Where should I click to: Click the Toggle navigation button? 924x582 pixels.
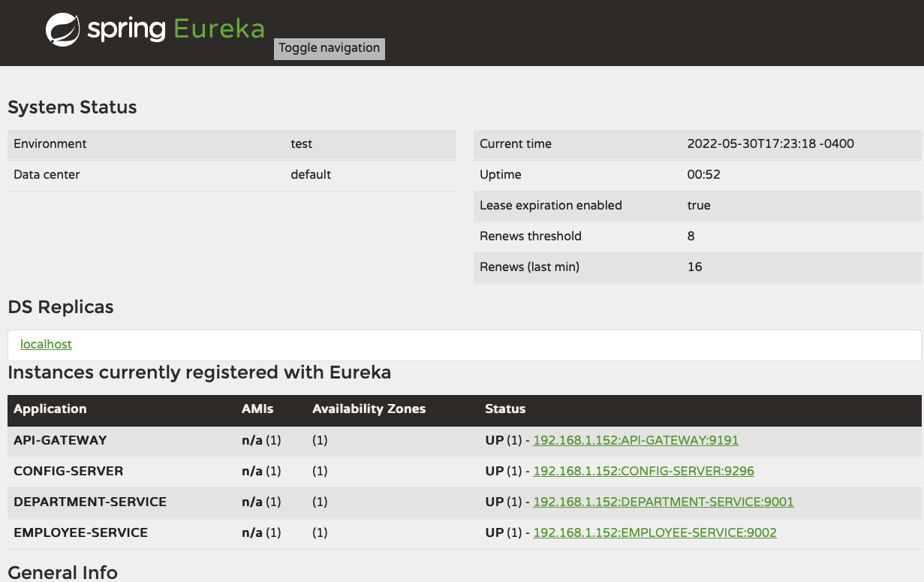(330, 48)
